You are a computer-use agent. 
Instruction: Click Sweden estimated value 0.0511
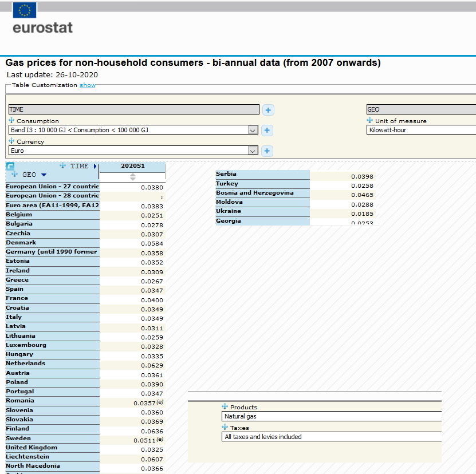[x=144, y=440]
